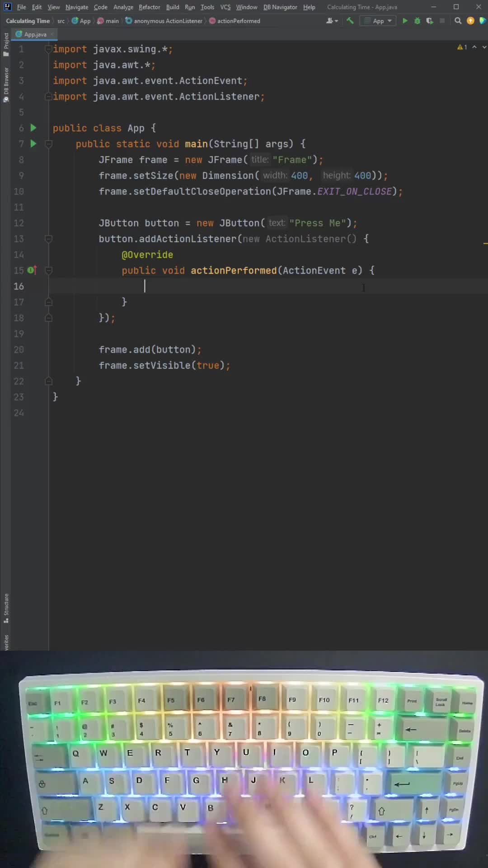
Task: Go to next highlighted error arrow
Action: point(484,47)
